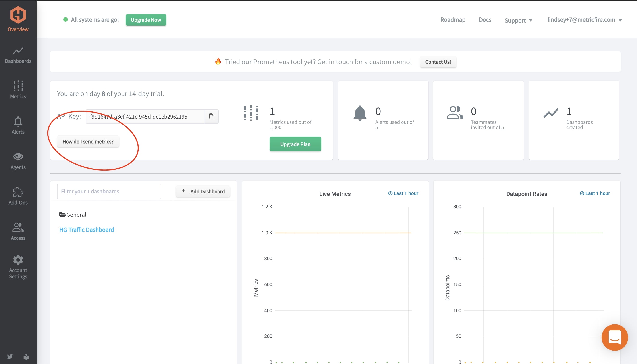Click the Alerts used out of 5 text
Viewport: 637px width, 364px height.
[395, 125]
